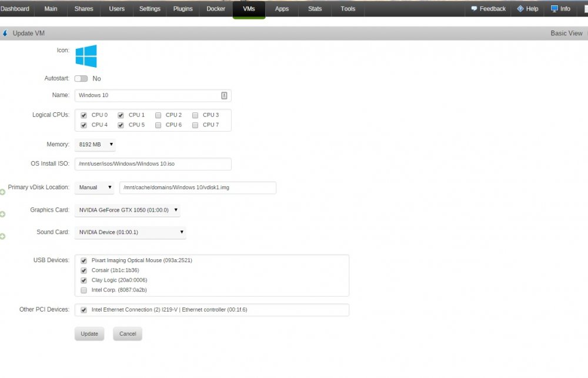Uncheck Intel Ethernet Connection PCI device
The image size is (588, 378).
[83, 310]
